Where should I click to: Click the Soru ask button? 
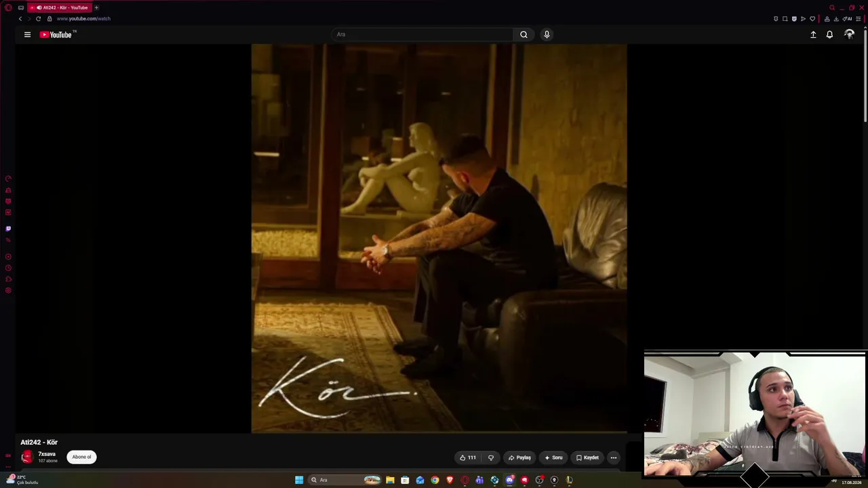553,457
